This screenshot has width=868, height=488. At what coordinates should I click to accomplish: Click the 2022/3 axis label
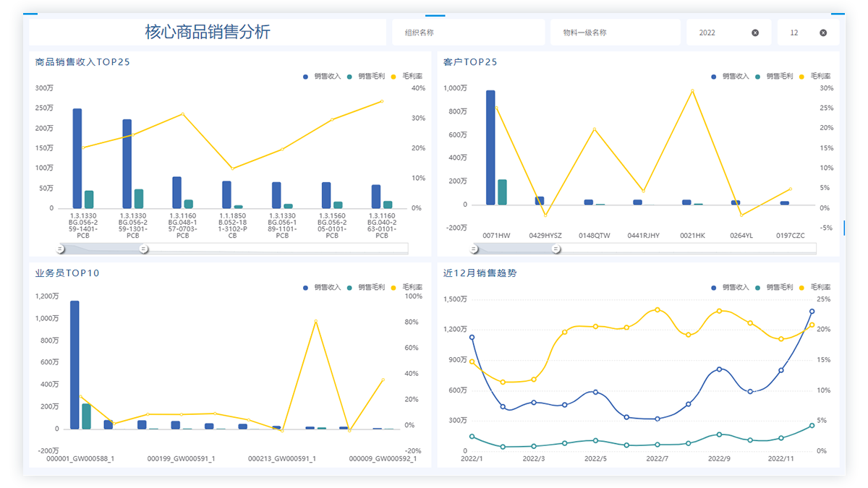[x=534, y=458]
